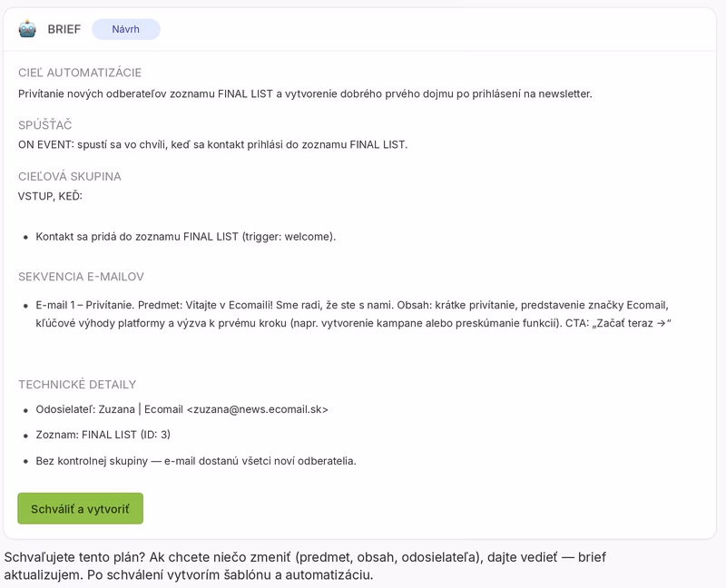Click the 'E-mail 1 – Privítanie' bullet text
Image resolution: width=726 pixels, height=588 pixels.
coord(353,314)
